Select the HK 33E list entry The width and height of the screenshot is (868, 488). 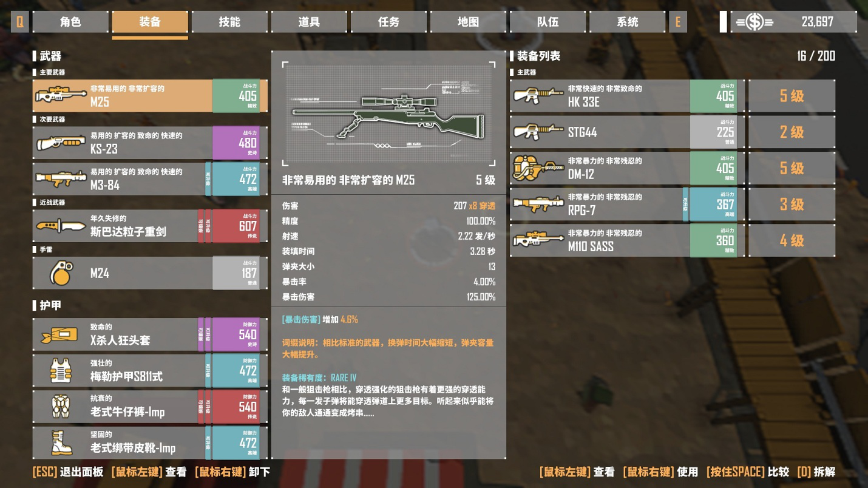tap(623, 96)
